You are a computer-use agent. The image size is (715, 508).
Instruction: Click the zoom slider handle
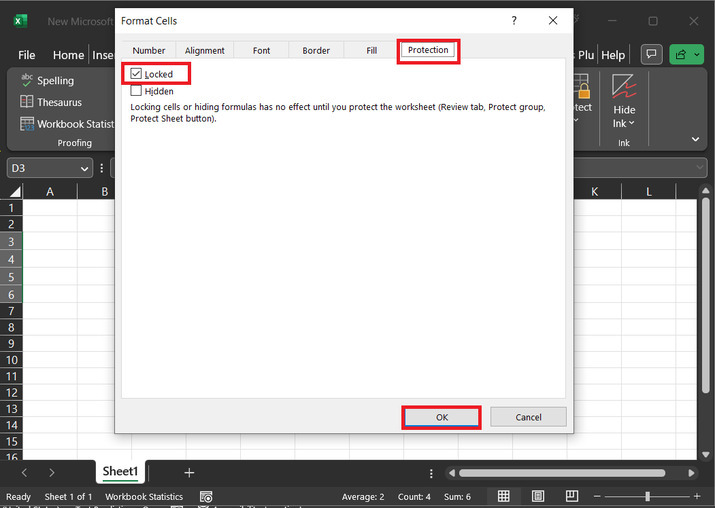[x=647, y=496]
